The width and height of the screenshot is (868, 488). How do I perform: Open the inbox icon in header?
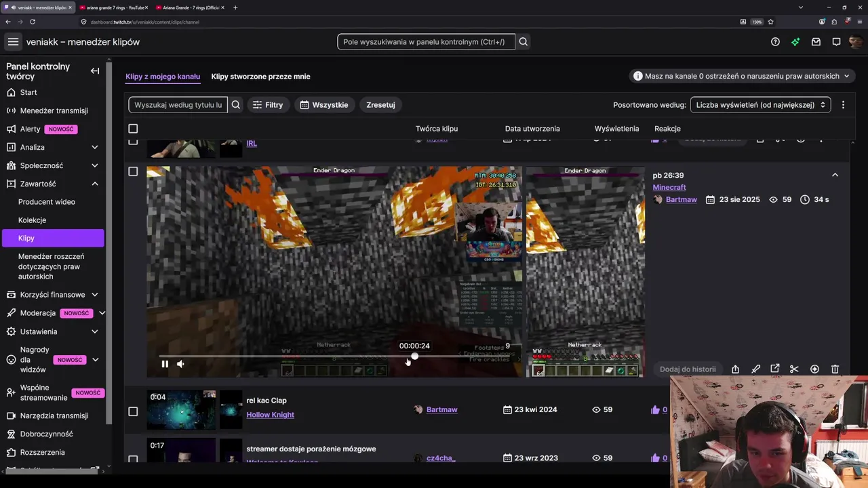pos(816,42)
